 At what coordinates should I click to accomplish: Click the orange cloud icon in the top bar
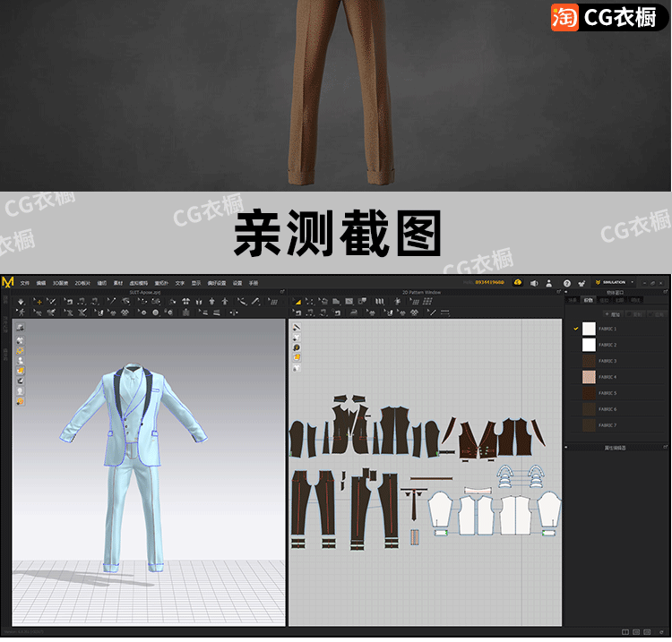click(518, 282)
